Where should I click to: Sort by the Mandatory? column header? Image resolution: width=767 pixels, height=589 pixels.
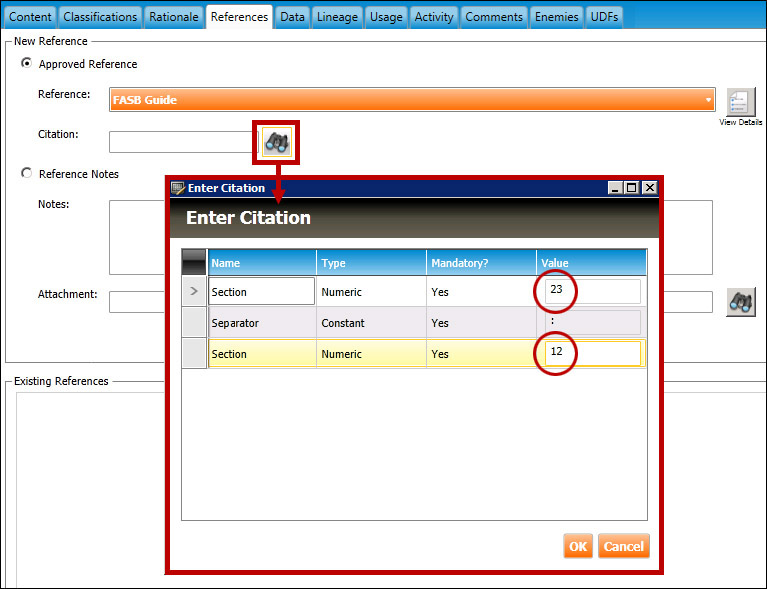coord(480,263)
